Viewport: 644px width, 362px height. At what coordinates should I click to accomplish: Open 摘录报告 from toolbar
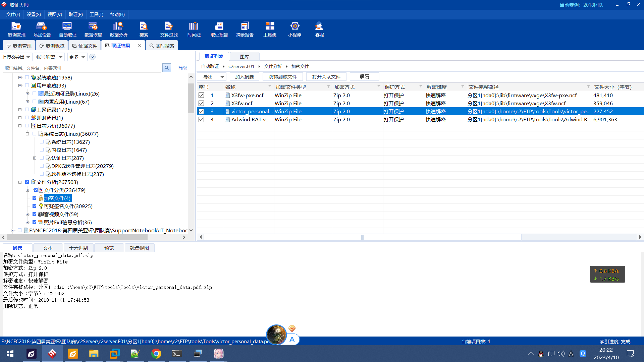[x=245, y=29]
